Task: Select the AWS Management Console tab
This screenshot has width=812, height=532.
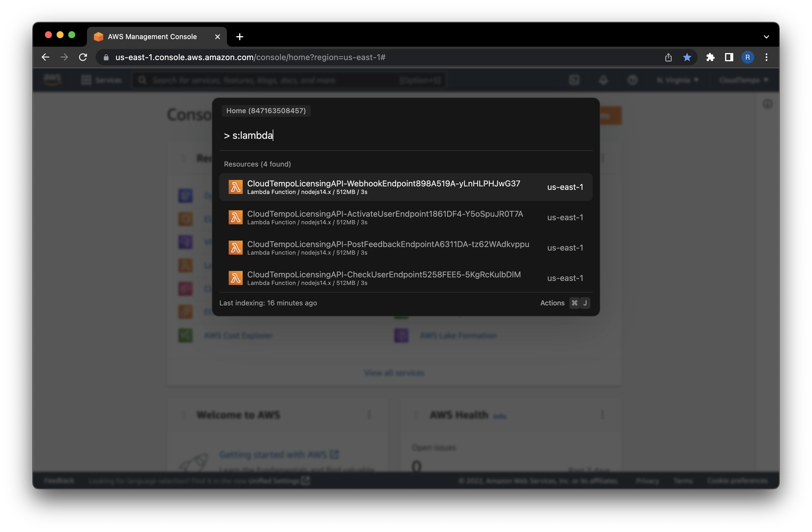Action: [x=157, y=36]
